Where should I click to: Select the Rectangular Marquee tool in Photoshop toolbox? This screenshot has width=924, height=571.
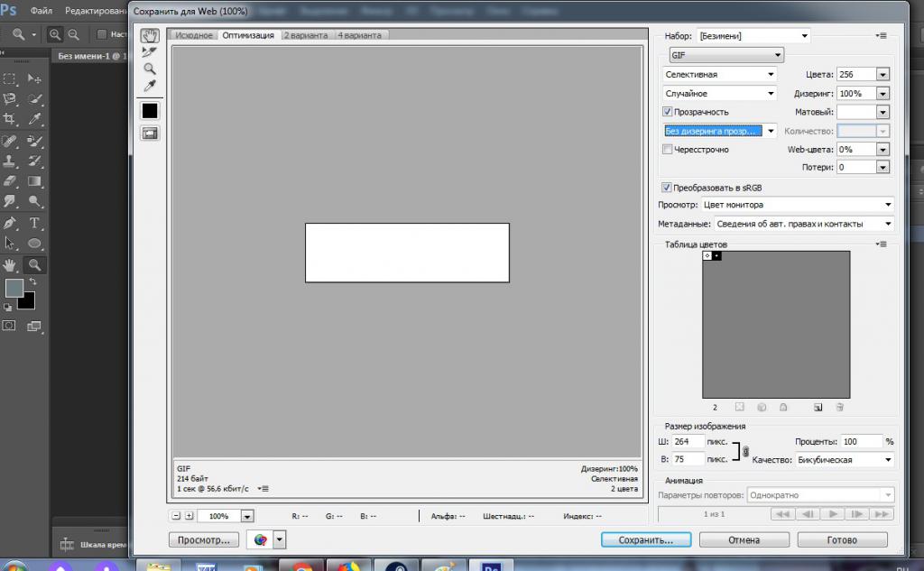[9, 79]
